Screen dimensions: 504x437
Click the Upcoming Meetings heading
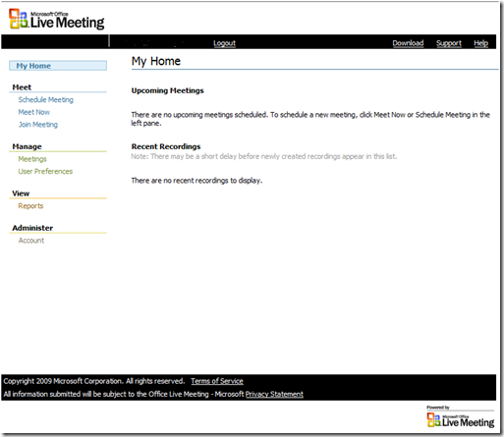[x=168, y=90]
